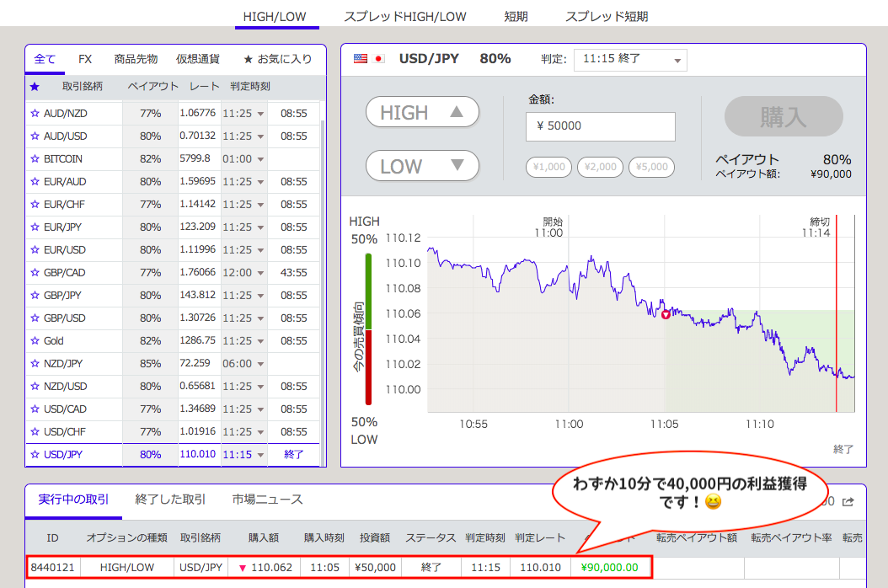
Task: Click the share icon in trades panel
Action: (848, 502)
